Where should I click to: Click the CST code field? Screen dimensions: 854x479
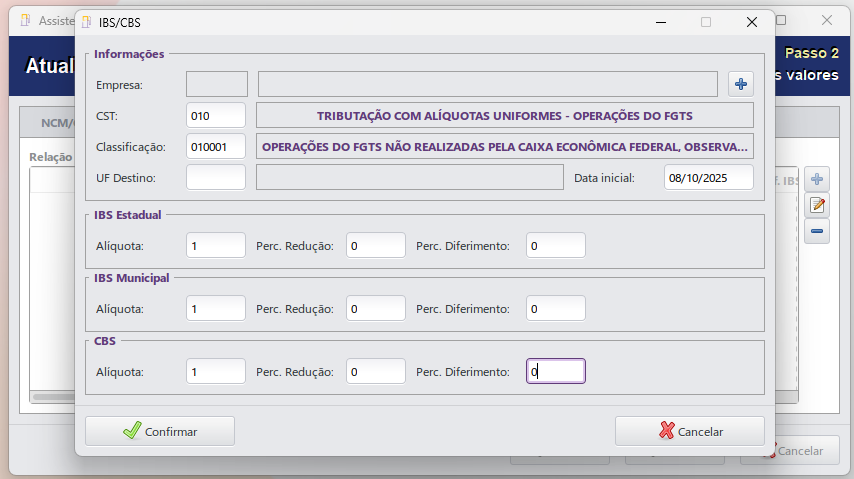[216, 115]
